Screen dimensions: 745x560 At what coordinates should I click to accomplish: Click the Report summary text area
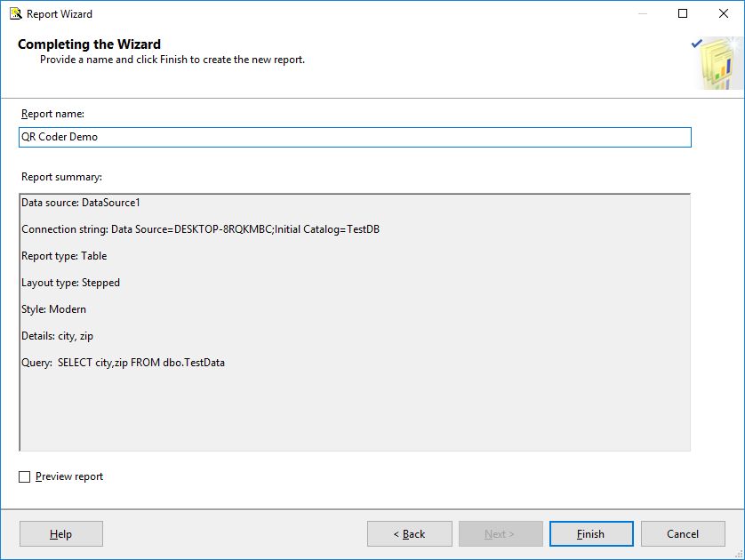(355, 322)
